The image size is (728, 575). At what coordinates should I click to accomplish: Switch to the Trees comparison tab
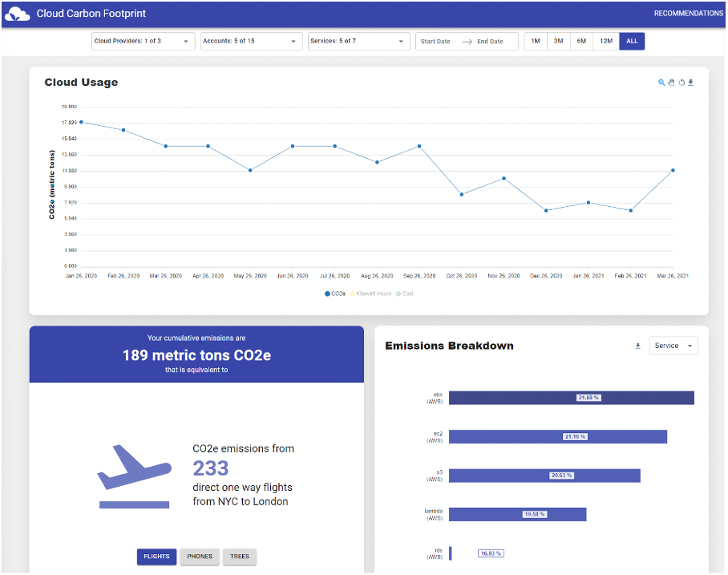[x=239, y=557]
